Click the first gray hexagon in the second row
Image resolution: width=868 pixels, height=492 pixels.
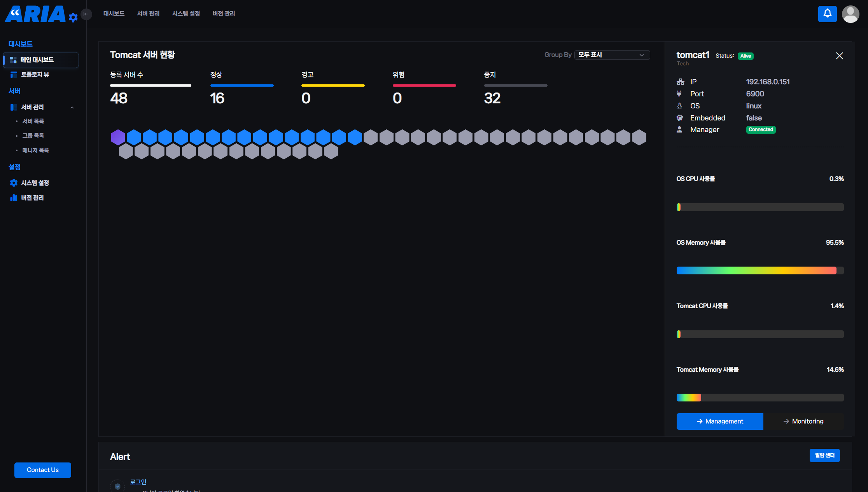coord(126,152)
